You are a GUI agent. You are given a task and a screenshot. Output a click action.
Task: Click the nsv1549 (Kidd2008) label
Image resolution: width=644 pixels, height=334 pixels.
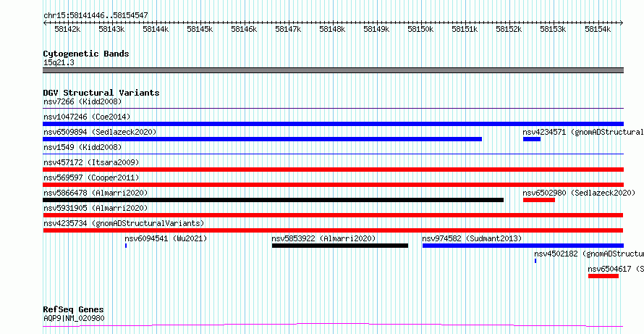pos(82,147)
